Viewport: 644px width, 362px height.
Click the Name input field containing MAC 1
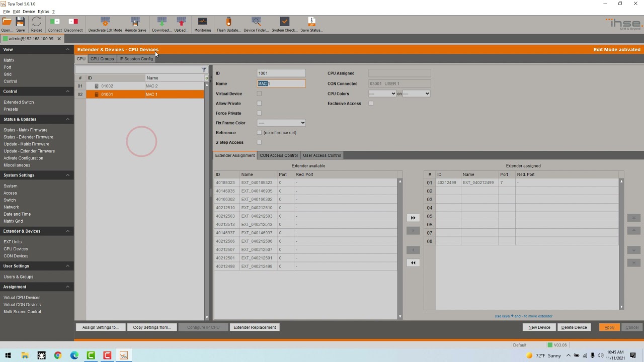tap(281, 83)
